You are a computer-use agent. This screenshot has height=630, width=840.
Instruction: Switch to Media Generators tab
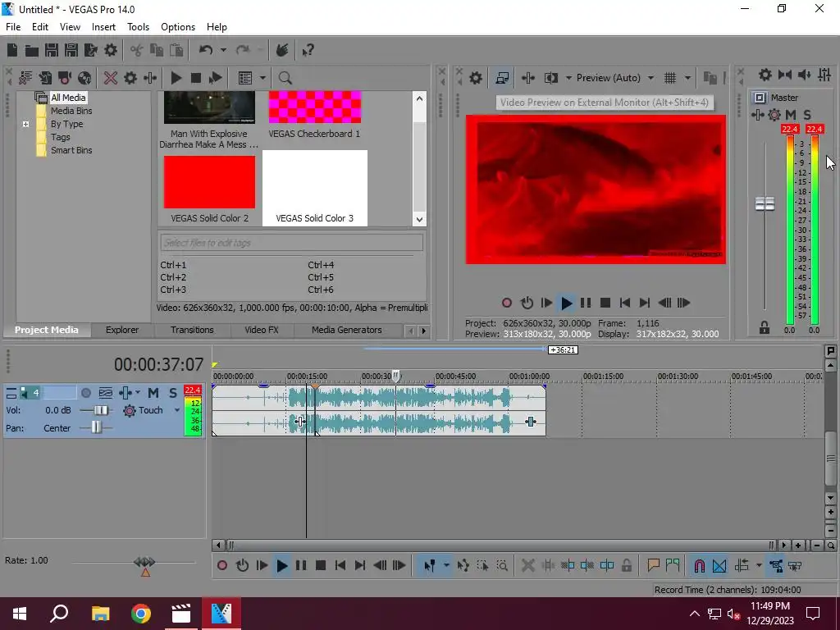coord(347,330)
